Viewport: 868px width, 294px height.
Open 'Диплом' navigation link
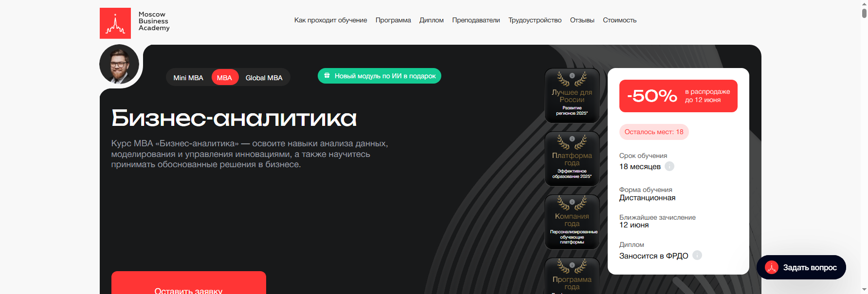coord(432,20)
